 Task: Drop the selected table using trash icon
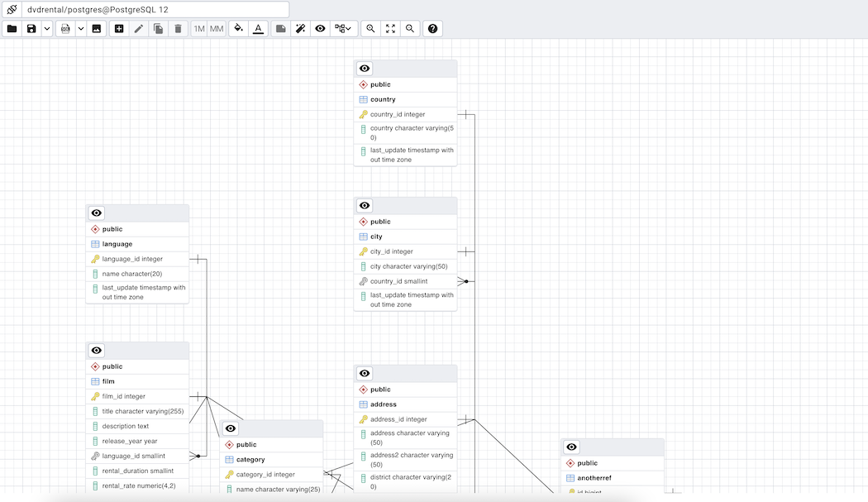point(178,28)
